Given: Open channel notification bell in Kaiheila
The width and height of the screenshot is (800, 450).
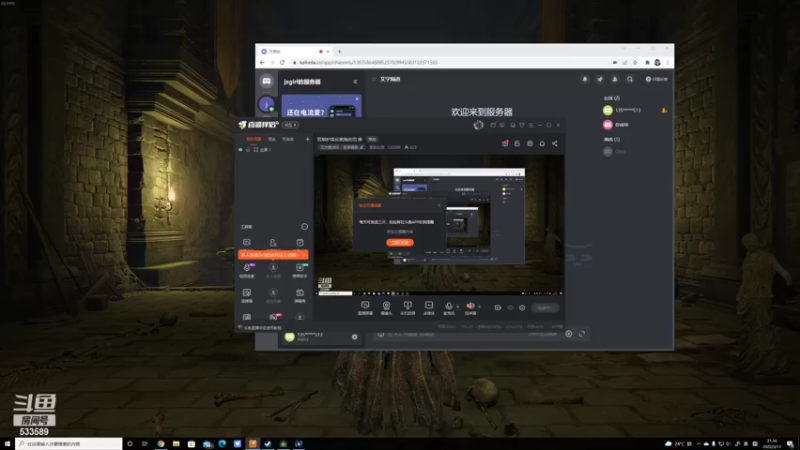Looking at the screenshot, I should 585,79.
